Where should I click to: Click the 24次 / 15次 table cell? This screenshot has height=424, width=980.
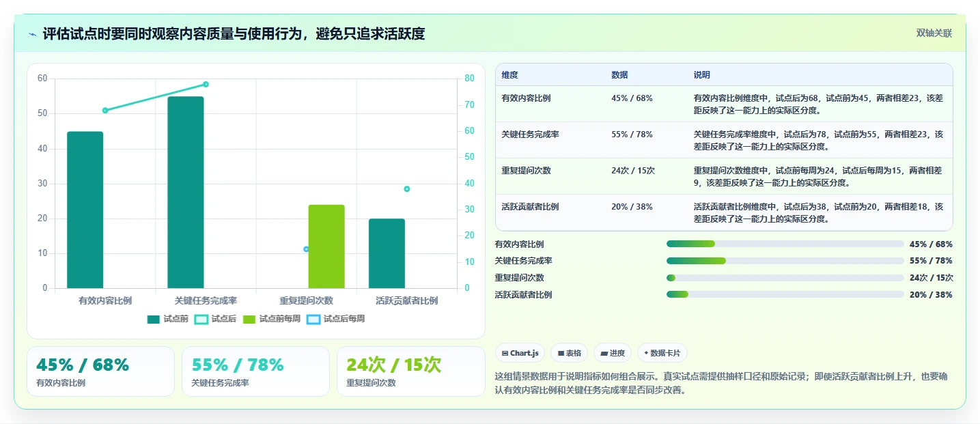pyautogui.click(x=633, y=171)
